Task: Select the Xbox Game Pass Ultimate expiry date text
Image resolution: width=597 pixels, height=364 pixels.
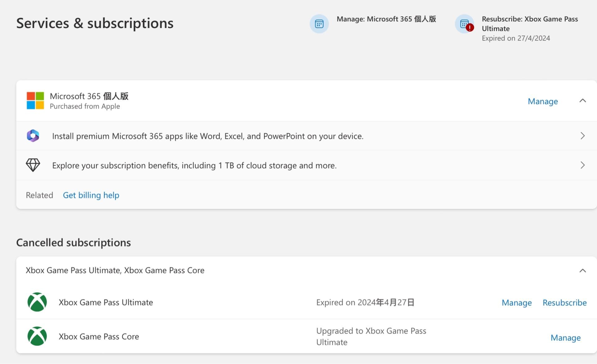Action: click(x=365, y=302)
